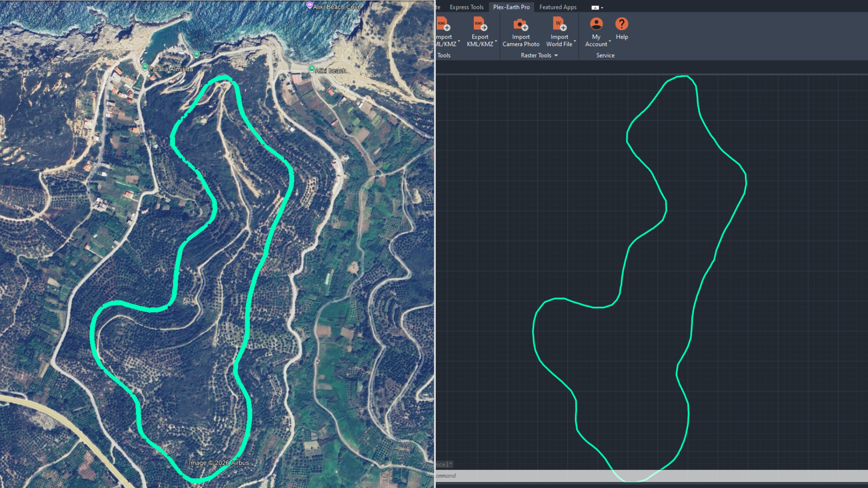Select the green polyline in the drawing
This screenshot has height=488, width=868.
(746, 183)
